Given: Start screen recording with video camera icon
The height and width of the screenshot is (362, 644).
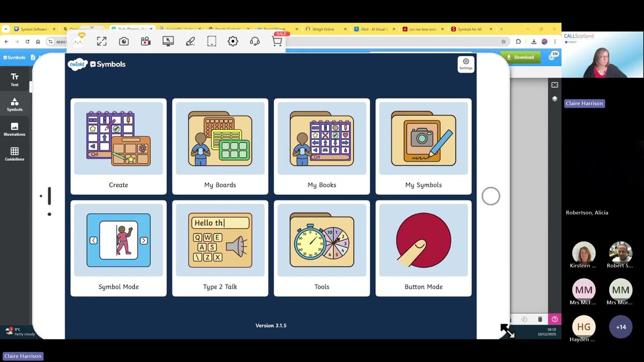Looking at the screenshot, I should click(x=145, y=41).
